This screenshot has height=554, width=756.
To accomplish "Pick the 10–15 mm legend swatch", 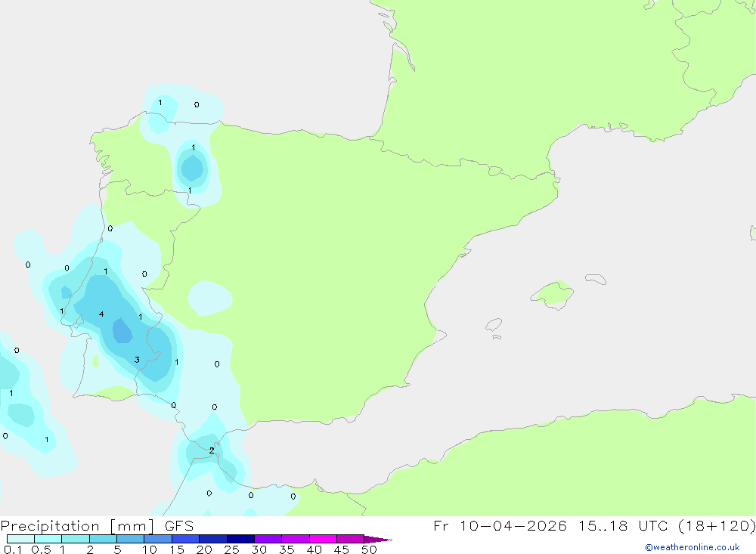I will [158, 539].
